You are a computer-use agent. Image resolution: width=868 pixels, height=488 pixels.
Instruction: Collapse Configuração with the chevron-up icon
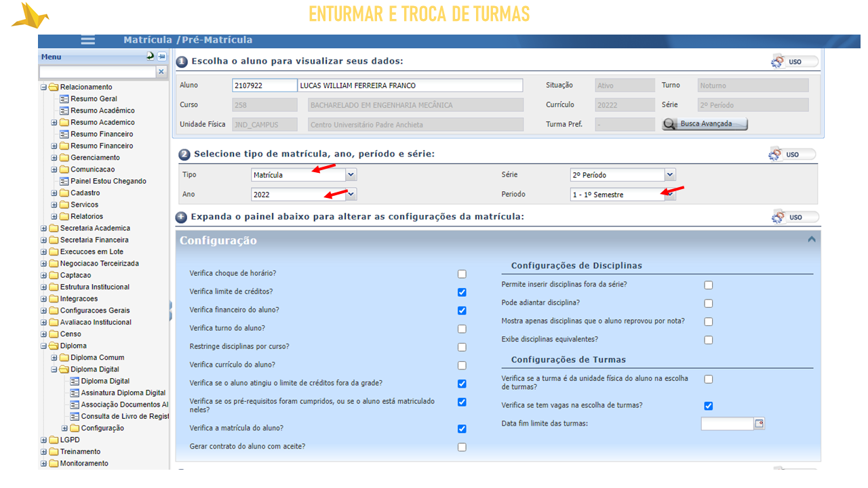[x=811, y=239]
